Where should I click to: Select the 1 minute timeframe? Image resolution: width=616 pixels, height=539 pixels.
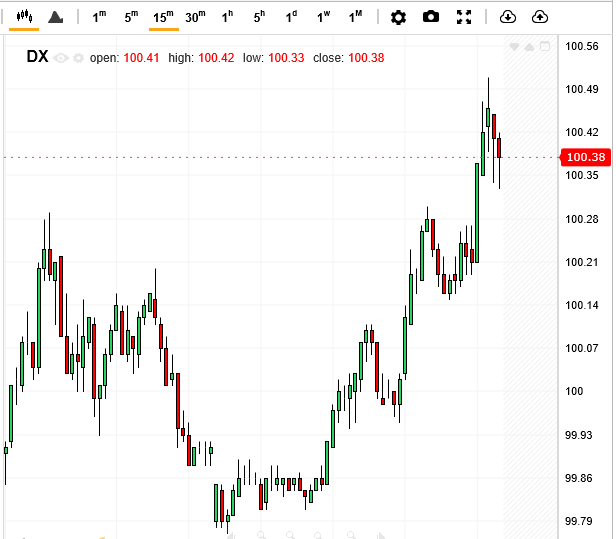click(99, 17)
